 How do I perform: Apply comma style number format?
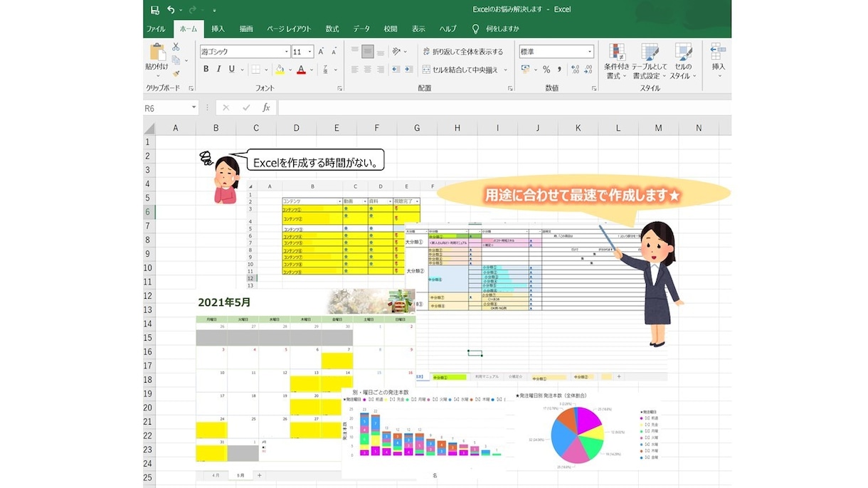[x=560, y=70]
